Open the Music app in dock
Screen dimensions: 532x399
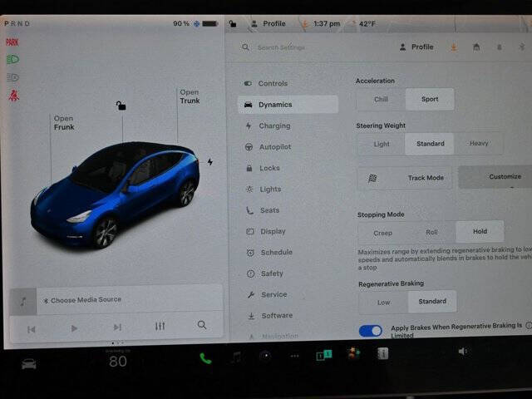pos(236,357)
